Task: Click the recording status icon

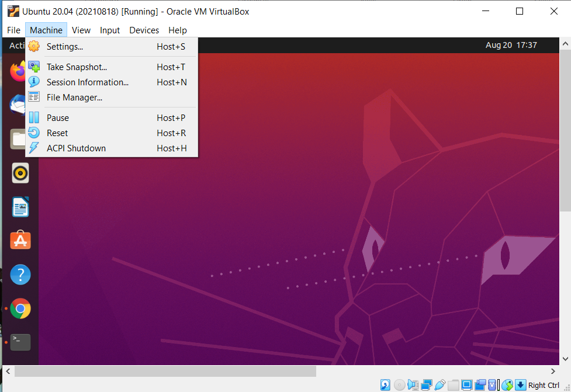Action: coord(480,385)
